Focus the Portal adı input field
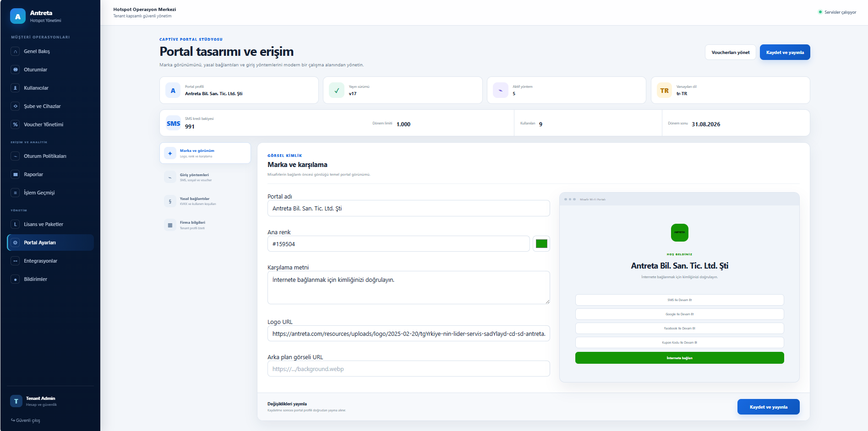868x431 pixels. pos(409,208)
